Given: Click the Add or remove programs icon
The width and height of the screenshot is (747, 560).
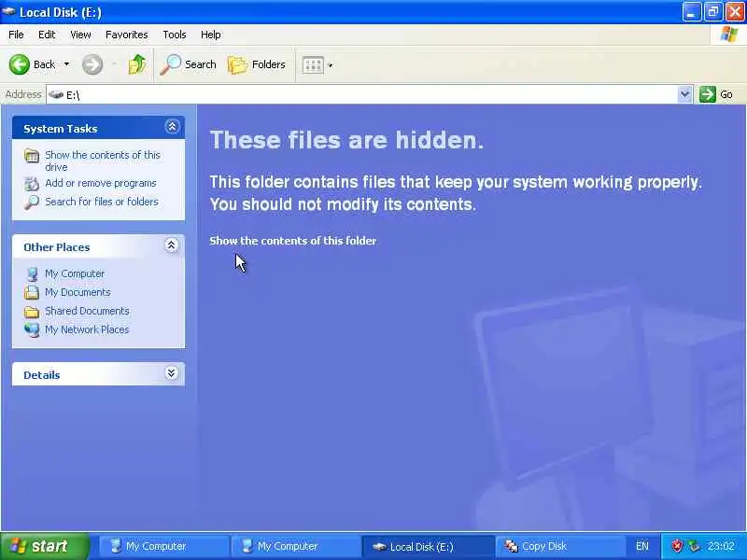Looking at the screenshot, I should pyautogui.click(x=32, y=183).
